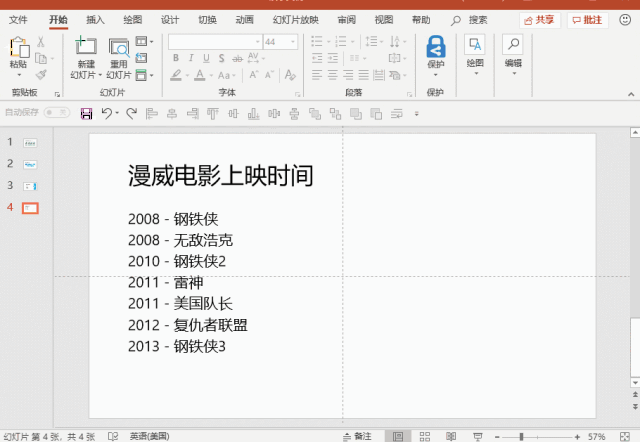Start slideshow from the status bar icon
Image resolution: width=640 pixels, height=442 pixels.
(x=478, y=436)
